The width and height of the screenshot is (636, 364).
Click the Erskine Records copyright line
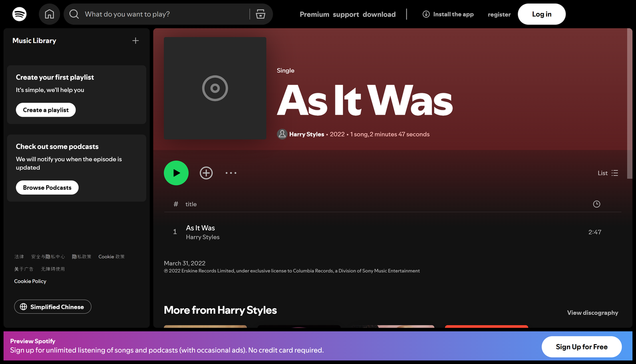click(x=292, y=271)
